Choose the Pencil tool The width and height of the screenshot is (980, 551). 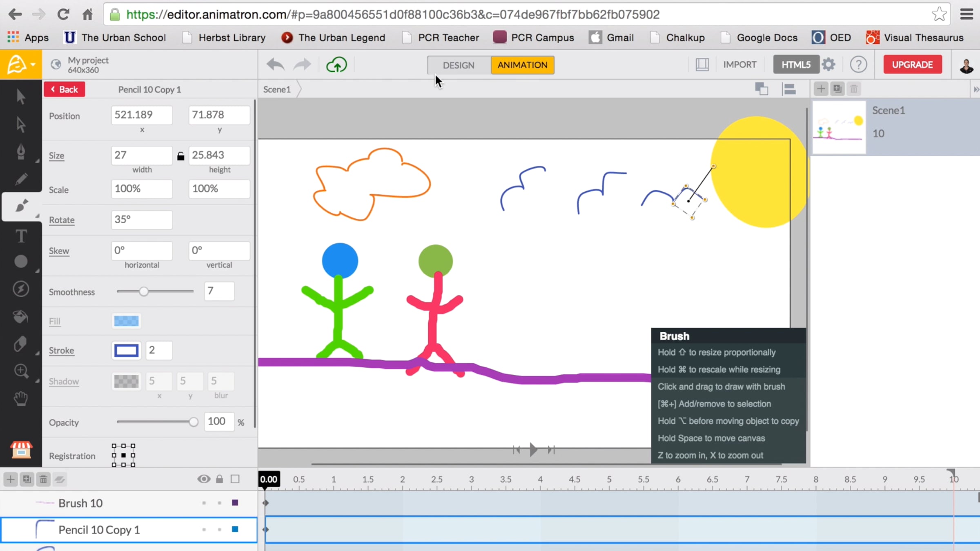click(21, 179)
